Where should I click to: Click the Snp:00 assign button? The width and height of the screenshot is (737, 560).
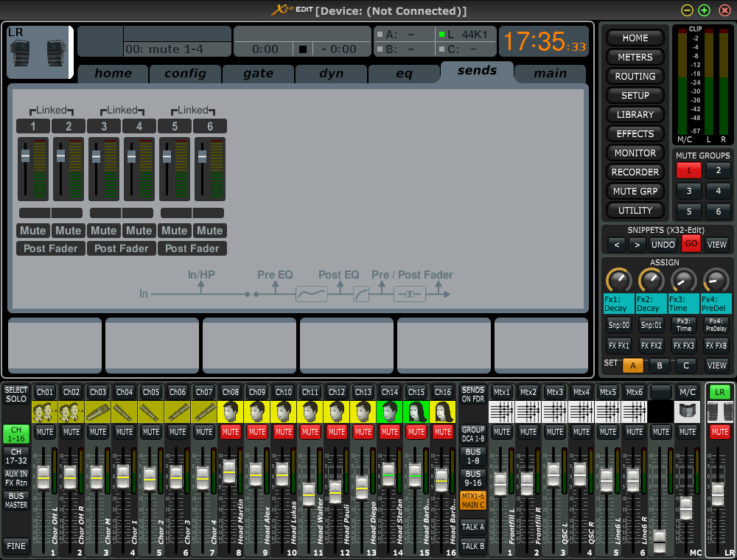(618, 325)
